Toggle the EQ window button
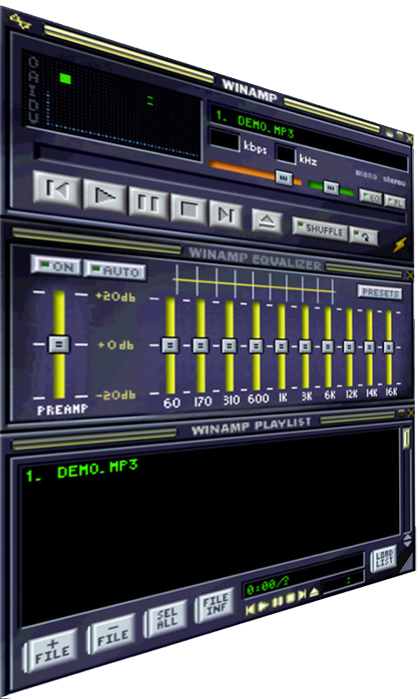 point(371,197)
